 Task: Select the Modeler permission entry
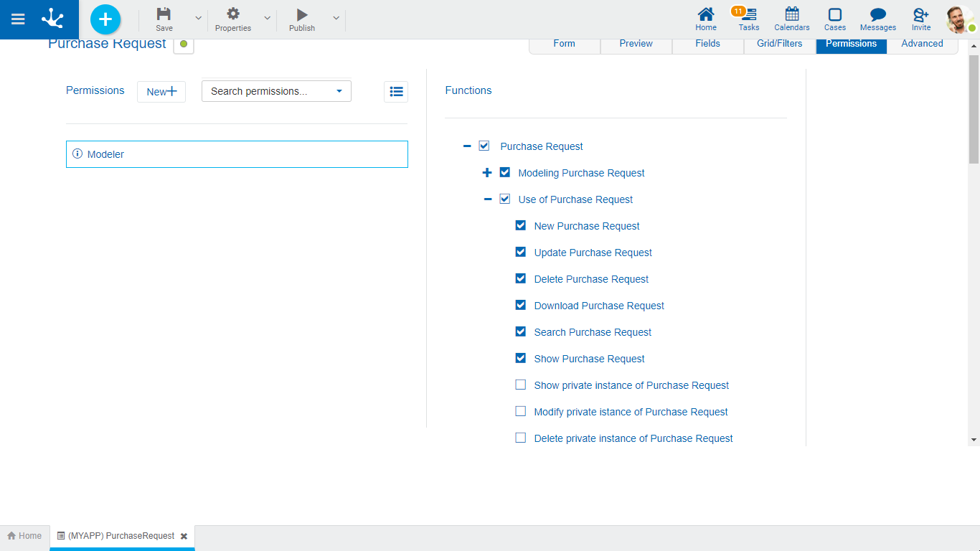237,154
